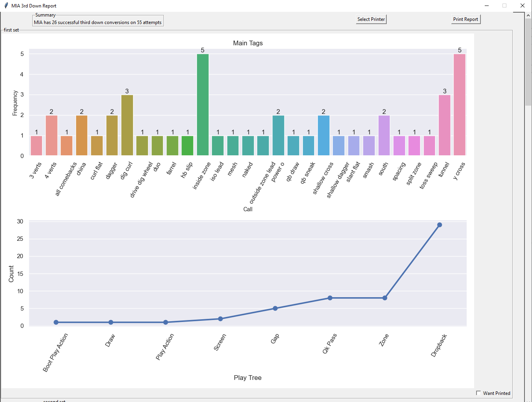Click the Qk Pass data point

pos(330,298)
